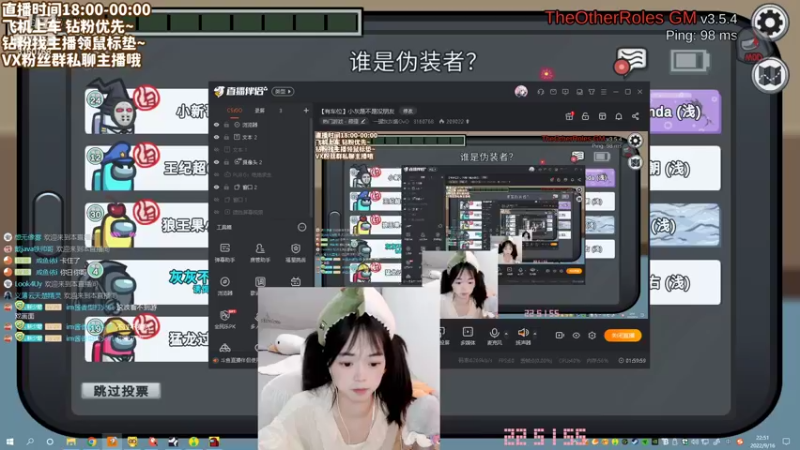The width and height of the screenshot is (800, 450).
Task: Open the Among Us map button
Action: (x=769, y=75)
